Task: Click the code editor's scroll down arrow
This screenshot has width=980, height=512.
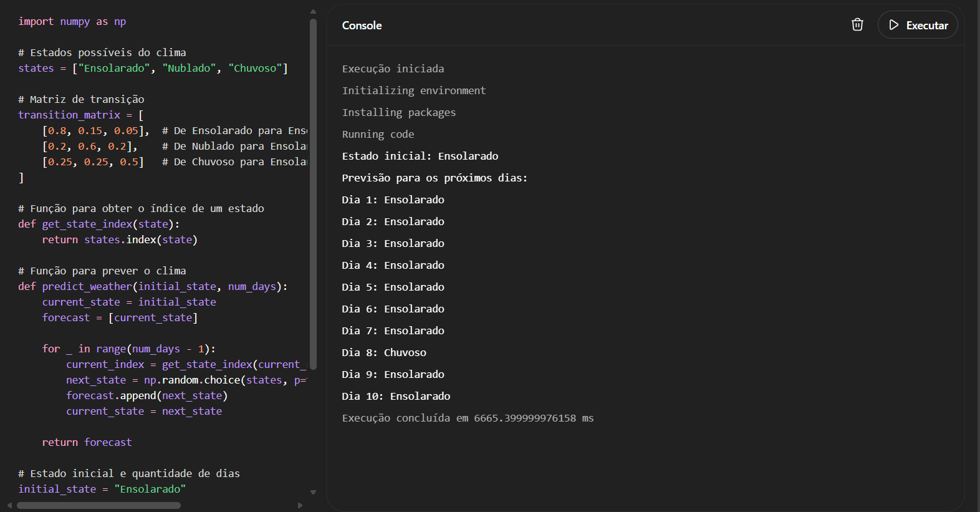Action: coord(313,492)
